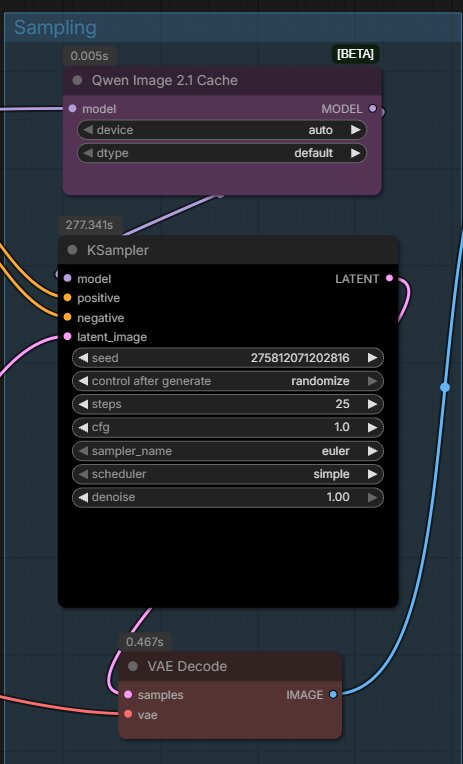463x764 pixels.
Task: Collapse the Qwen Image 2.1 Cache node dot
Action: click(77, 80)
